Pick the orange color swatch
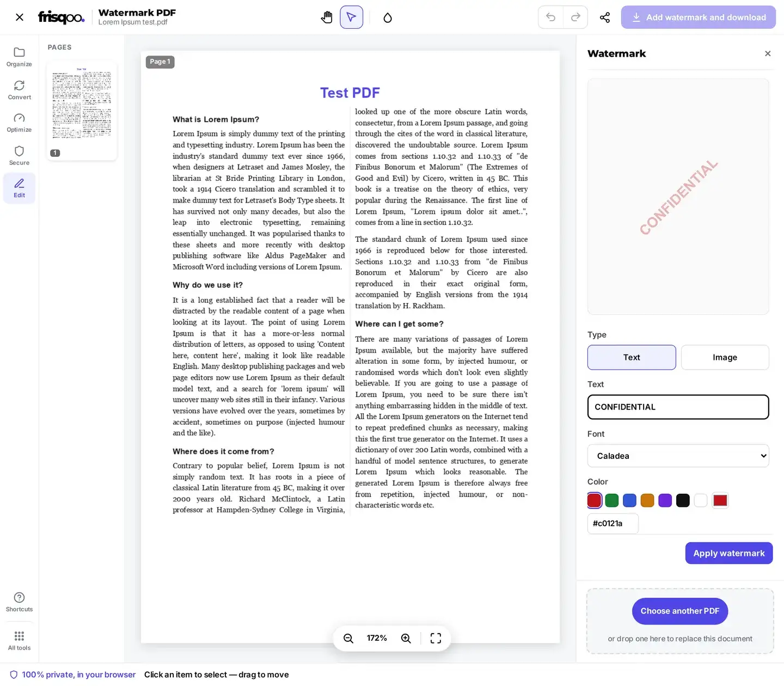 [647, 500]
